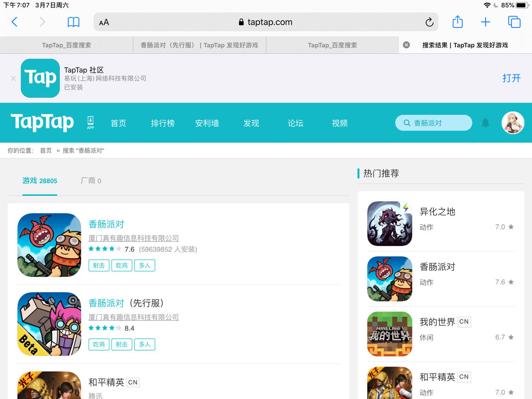Open 香肠派对 title in 热门推荐
The image size is (532, 399).
[x=437, y=267]
